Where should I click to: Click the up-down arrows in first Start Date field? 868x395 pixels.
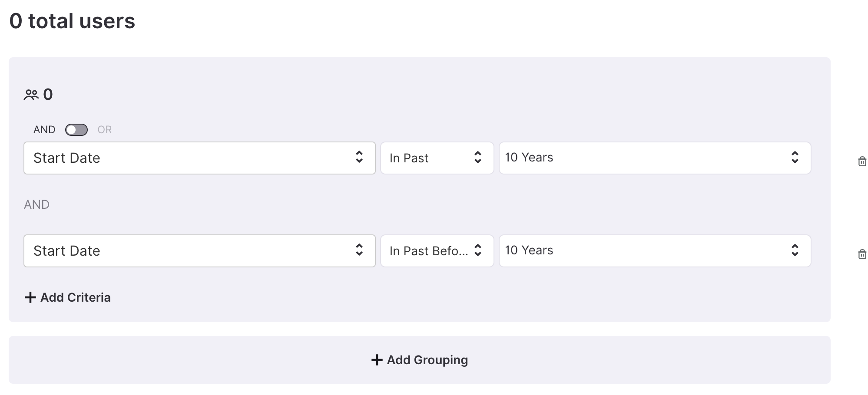[359, 157]
